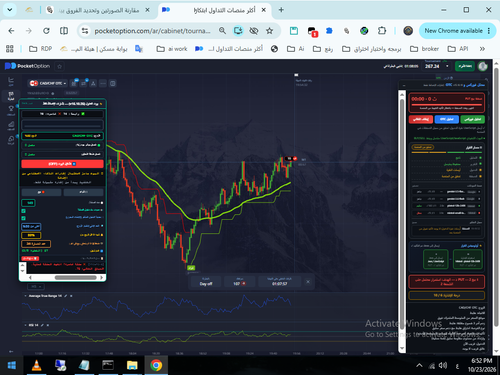Image resolution: width=500 pixels, height=375 pixels.
Task: Click the Chrome side panel icon
Action: [x=64, y=31]
